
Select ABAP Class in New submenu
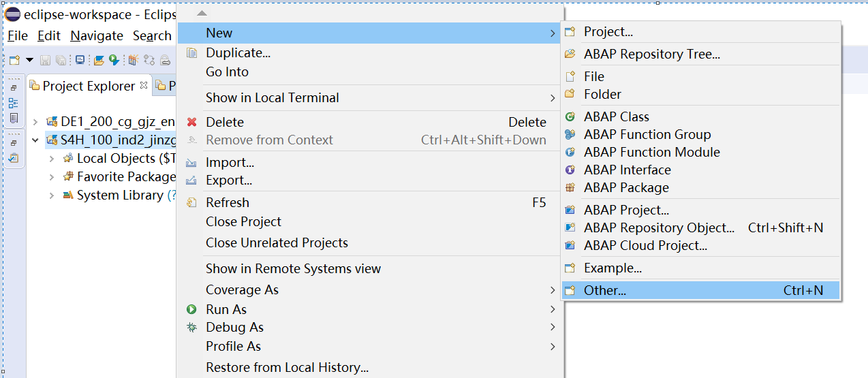[x=700, y=116]
